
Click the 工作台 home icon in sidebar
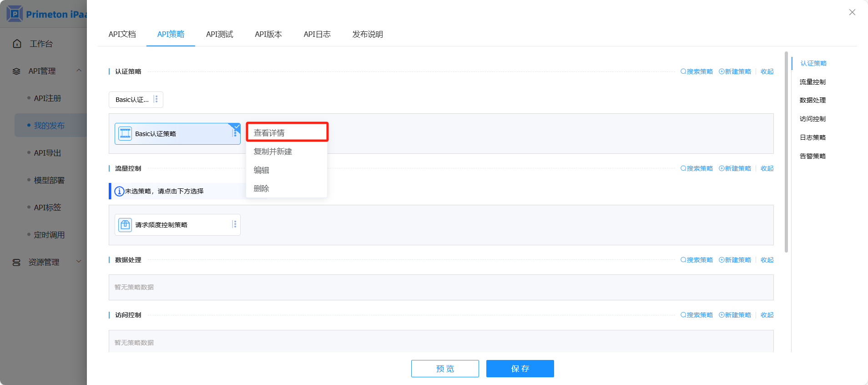pyautogui.click(x=17, y=44)
